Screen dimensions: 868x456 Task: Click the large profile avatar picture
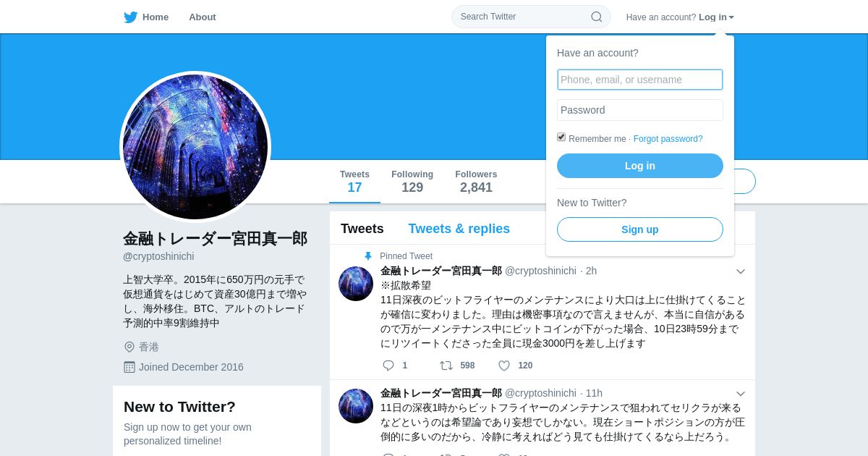pos(195,147)
